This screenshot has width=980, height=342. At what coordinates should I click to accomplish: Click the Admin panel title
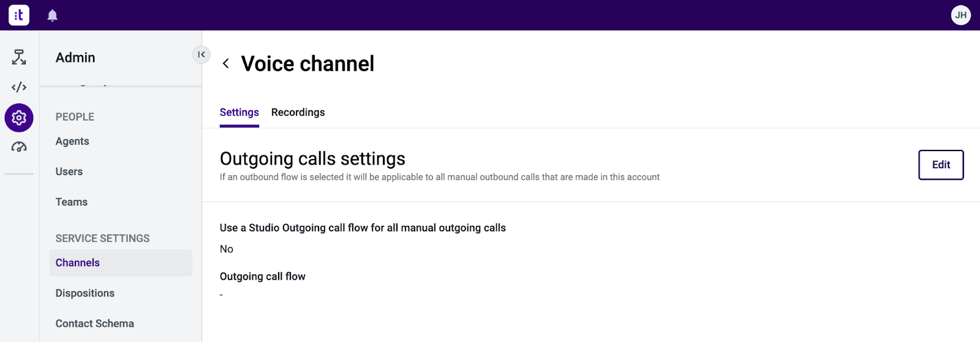coord(75,58)
